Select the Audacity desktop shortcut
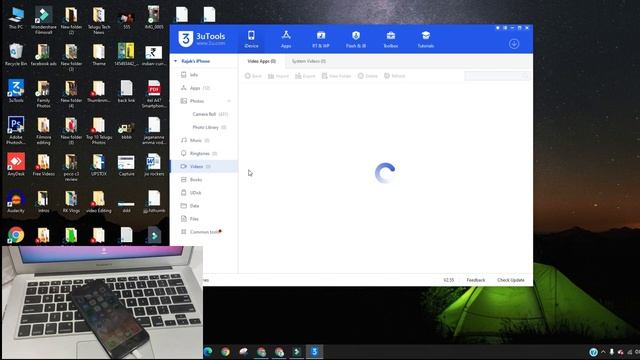 16,202
